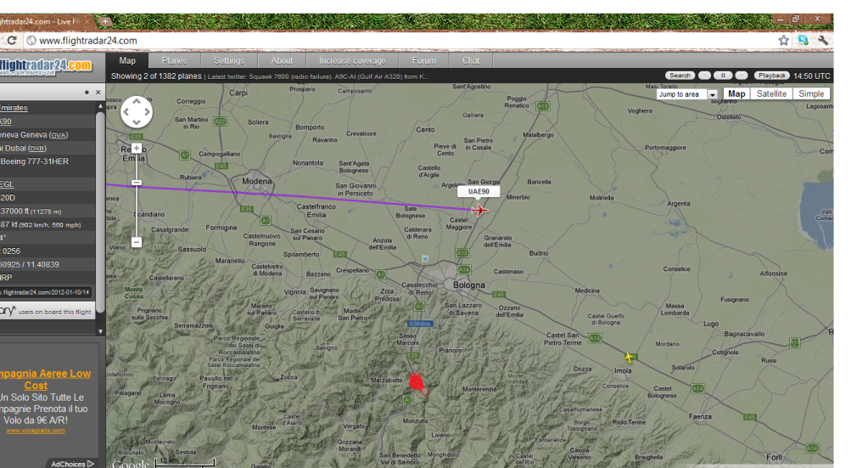868x468 pixels.
Task: Zoom out with the bottom minus button
Action: click(137, 242)
